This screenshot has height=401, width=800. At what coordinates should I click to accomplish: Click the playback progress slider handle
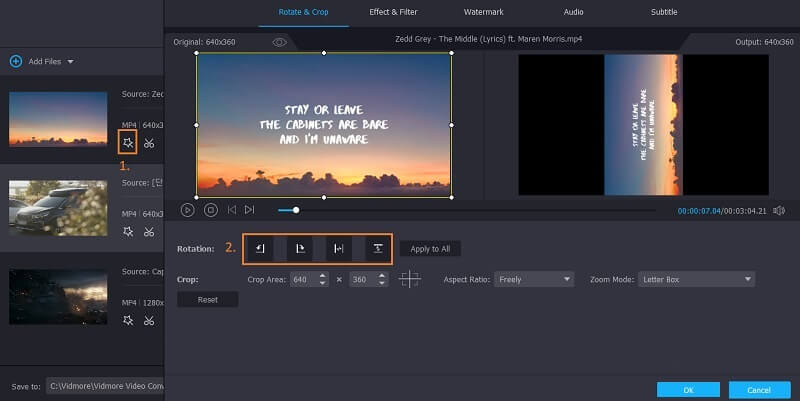click(296, 210)
